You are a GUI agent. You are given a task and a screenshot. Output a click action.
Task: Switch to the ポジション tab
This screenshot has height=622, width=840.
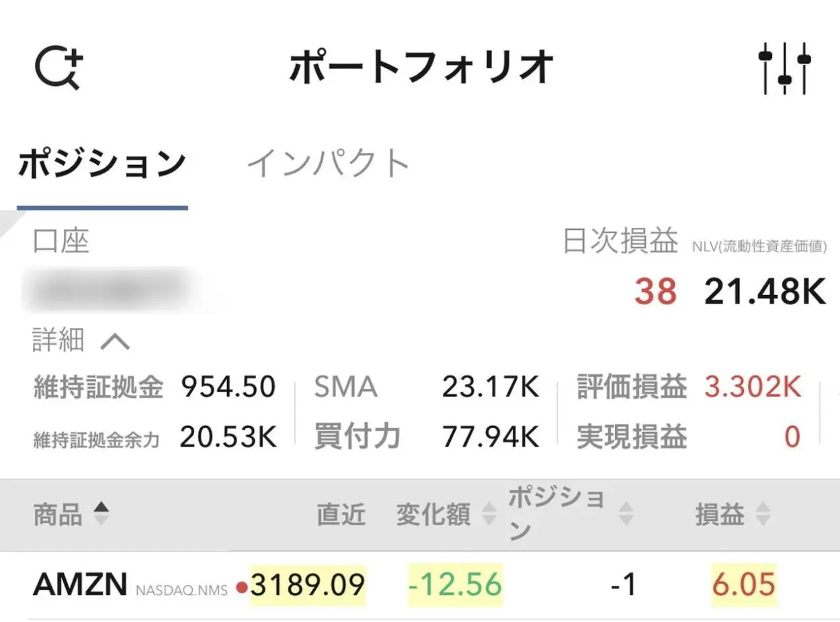coord(101,165)
